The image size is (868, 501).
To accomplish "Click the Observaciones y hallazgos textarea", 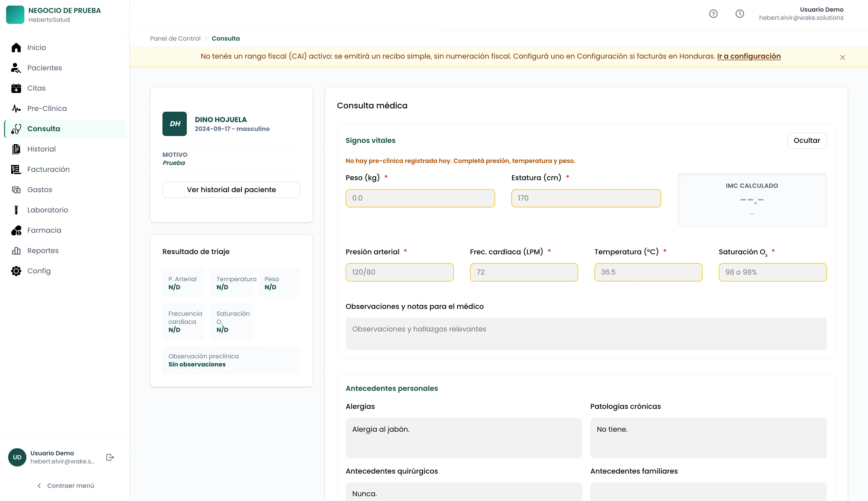I will (x=586, y=334).
